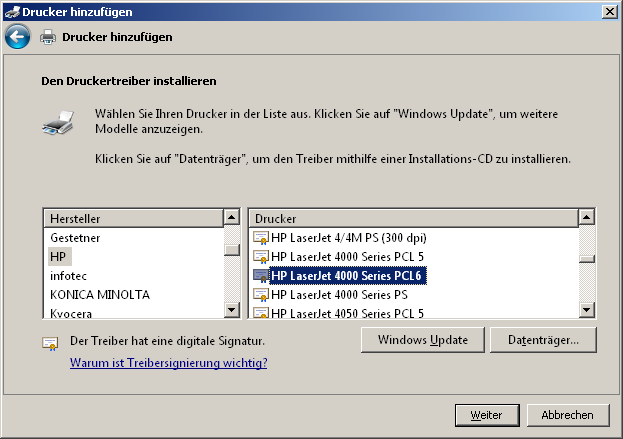The image size is (623, 439).
Task: Click the Datenträger... button
Action: 543,340
